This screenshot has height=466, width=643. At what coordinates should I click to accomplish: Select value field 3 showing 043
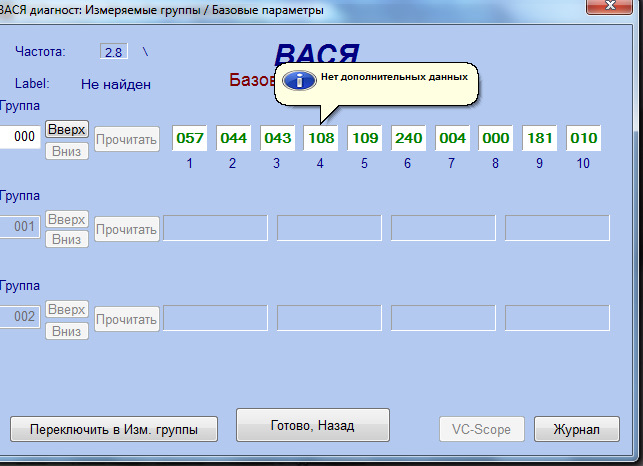277,138
